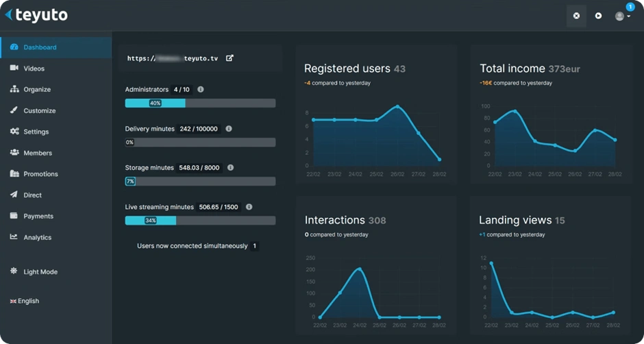Click the notification badge on user avatar
The width and height of the screenshot is (644, 344).
tap(630, 7)
